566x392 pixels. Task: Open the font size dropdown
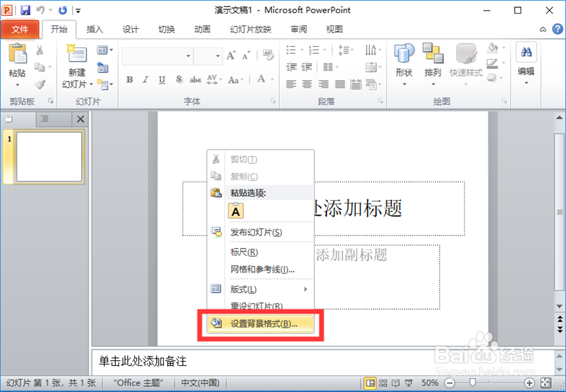coord(218,56)
